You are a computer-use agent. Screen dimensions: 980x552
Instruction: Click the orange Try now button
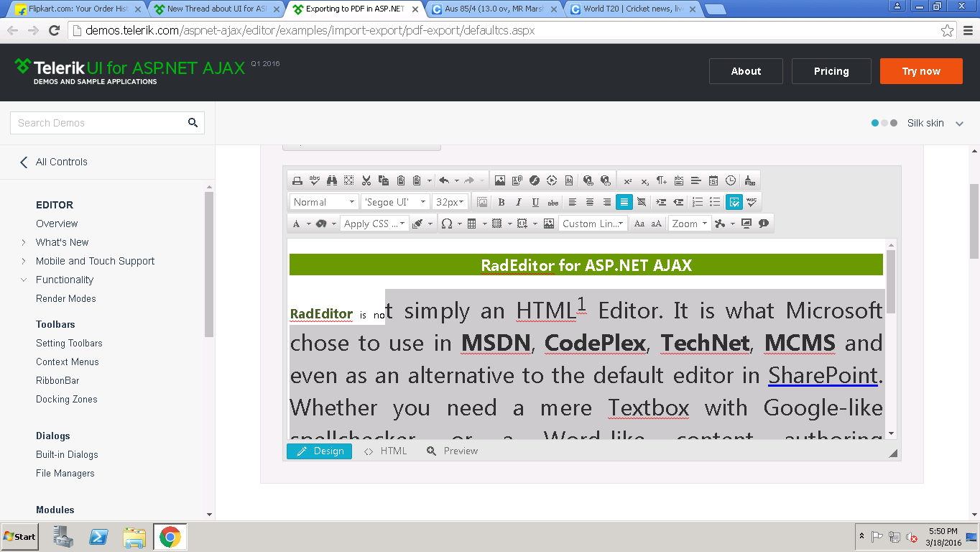click(921, 71)
